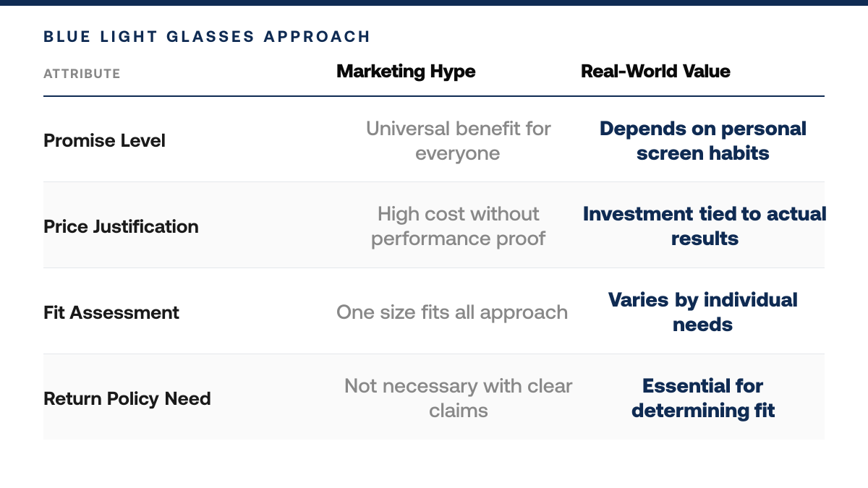
Task: Click the Blue Light Glasses Approach title
Action: tap(207, 37)
